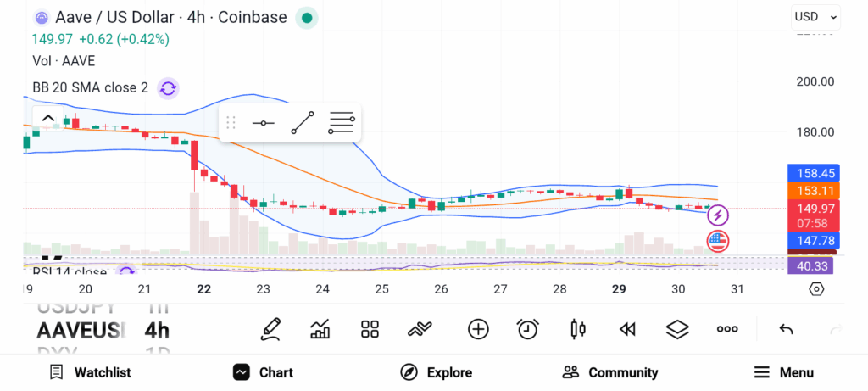Open the indicators chart-bars icon
The image size is (868, 391).
pyautogui.click(x=320, y=329)
